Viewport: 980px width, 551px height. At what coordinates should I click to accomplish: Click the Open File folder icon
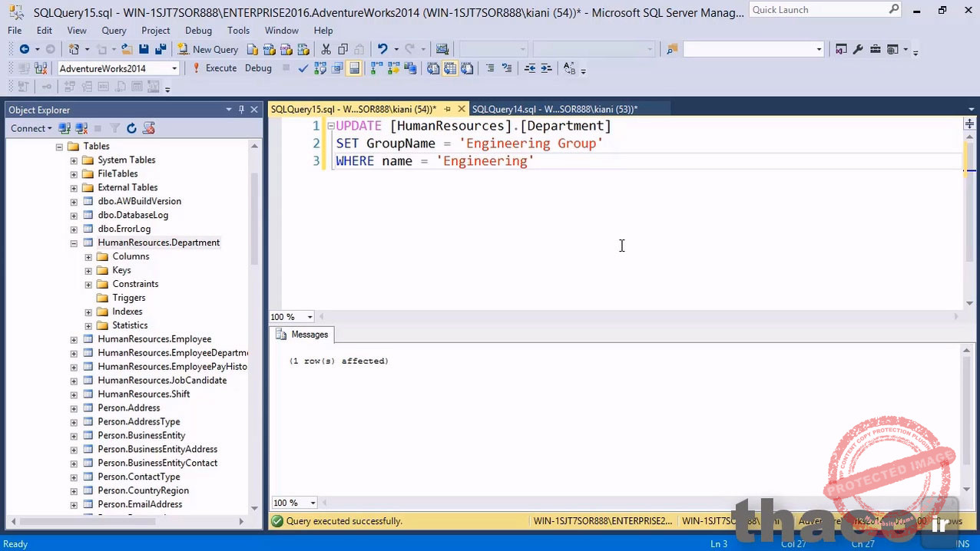tap(127, 49)
